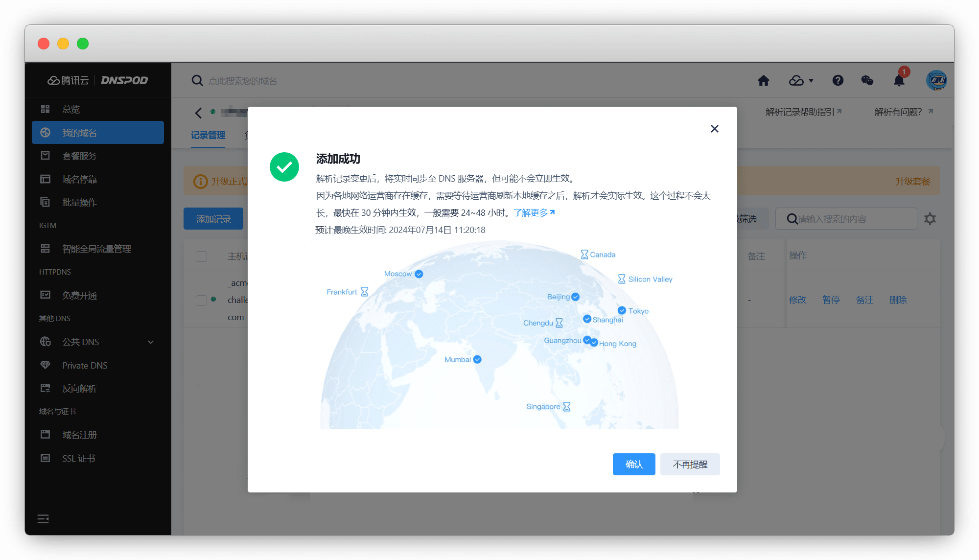Click the 不再提醒 button
The width and height of the screenshot is (979, 560).
[689, 464]
